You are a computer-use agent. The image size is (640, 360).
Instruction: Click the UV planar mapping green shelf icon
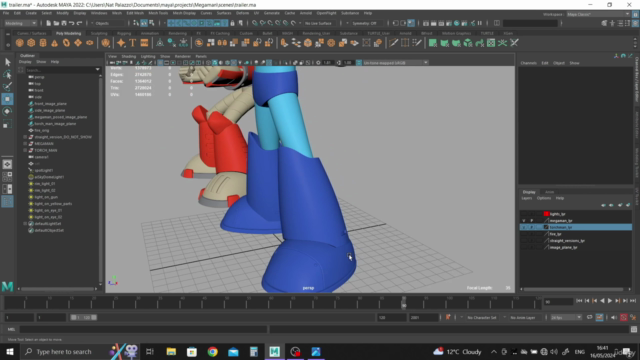click(x=433, y=43)
